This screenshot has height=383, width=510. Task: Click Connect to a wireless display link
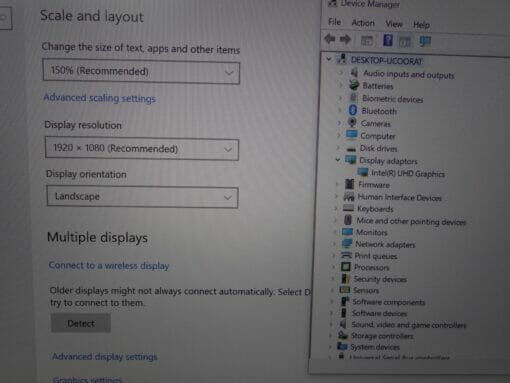pos(109,265)
